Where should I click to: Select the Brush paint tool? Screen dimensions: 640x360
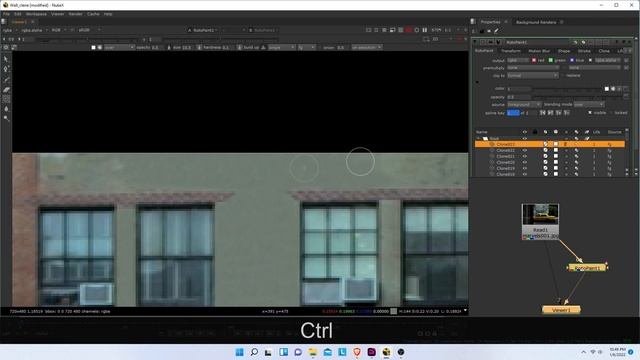click(6, 79)
